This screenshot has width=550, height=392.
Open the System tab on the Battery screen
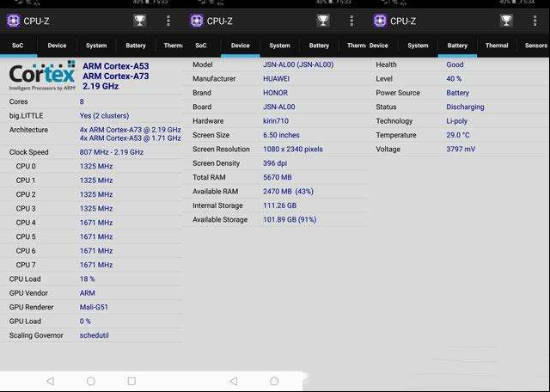[x=418, y=46]
